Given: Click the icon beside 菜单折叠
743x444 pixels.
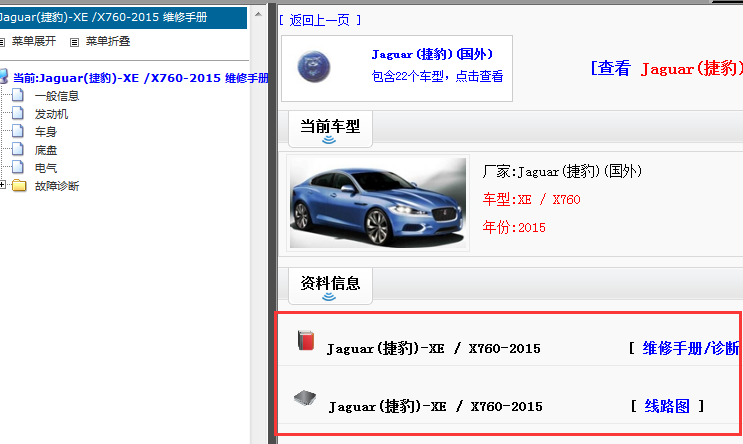Looking at the screenshot, I should (x=74, y=42).
